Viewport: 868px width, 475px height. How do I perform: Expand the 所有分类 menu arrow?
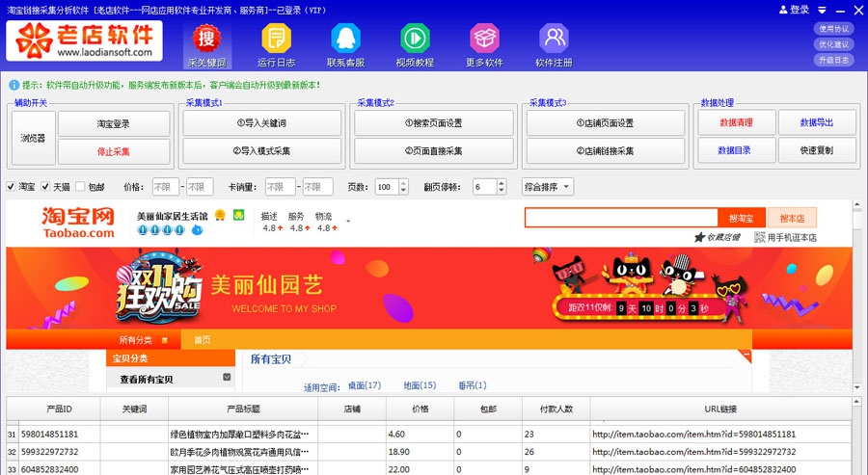(x=164, y=340)
